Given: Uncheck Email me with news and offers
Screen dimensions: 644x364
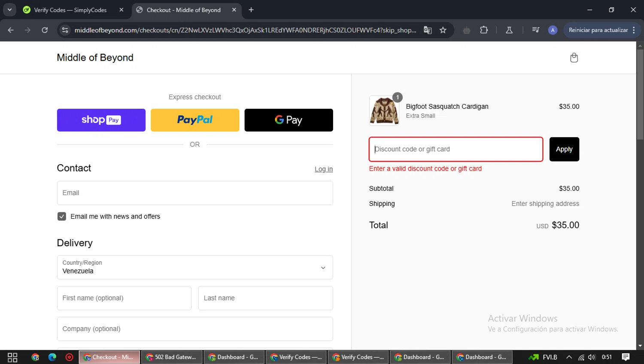Looking at the screenshot, I should pos(62,216).
